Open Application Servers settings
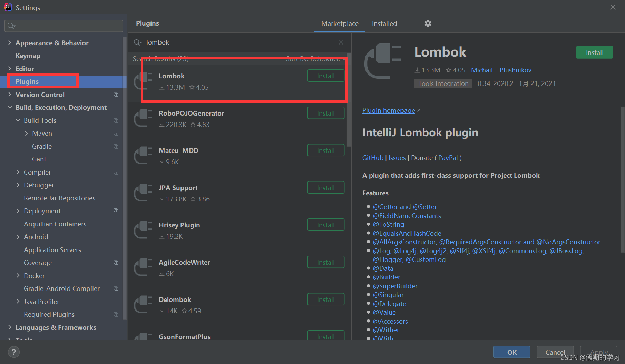This screenshot has height=364, width=625. (x=52, y=250)
